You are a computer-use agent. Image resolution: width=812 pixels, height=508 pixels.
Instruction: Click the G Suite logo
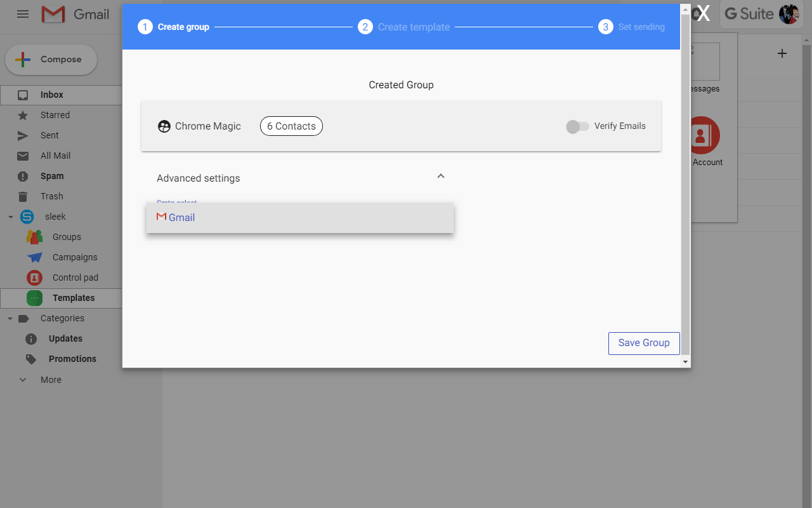point(749,14)
